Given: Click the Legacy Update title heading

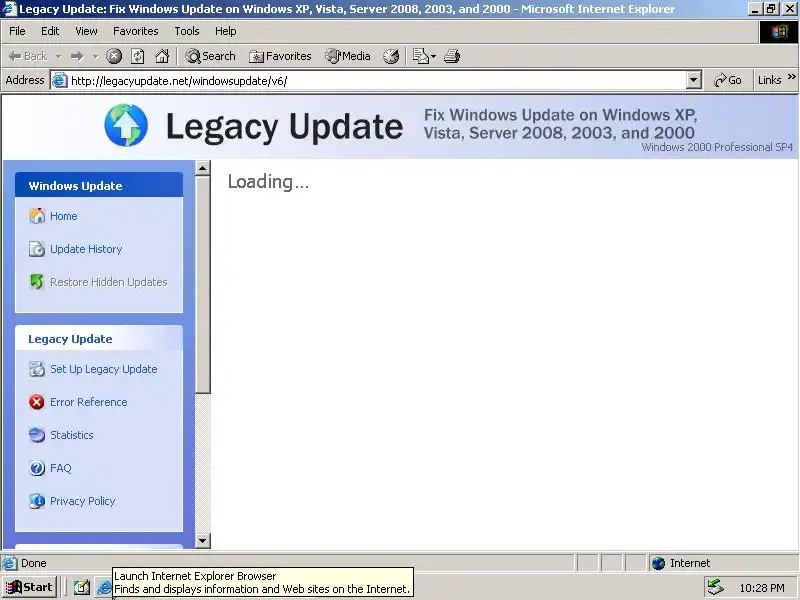Looking at the screenshot, I should [284, 127].
